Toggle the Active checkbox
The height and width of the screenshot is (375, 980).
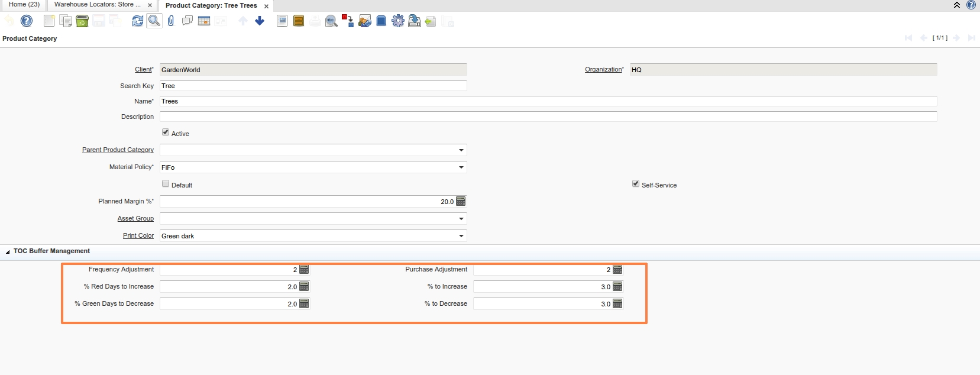(166, 132)
